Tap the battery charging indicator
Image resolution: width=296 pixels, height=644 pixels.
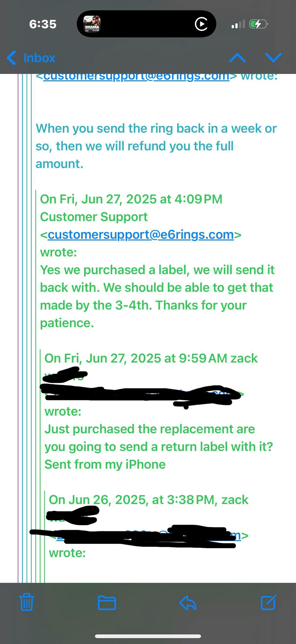pyautogui.click(x=259, y=24)
